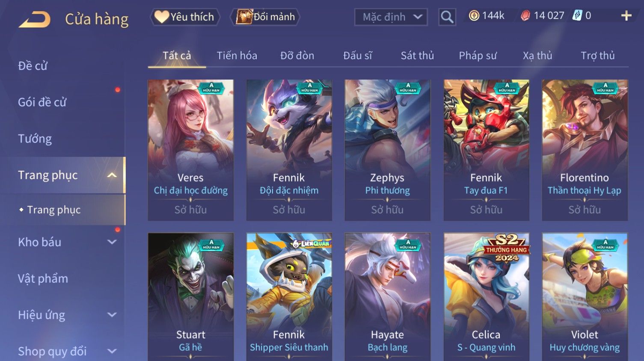The height and width of the screenshot is (361, 644).
Task: Open Tướng in the sidebar
Action: pos(35,139)
